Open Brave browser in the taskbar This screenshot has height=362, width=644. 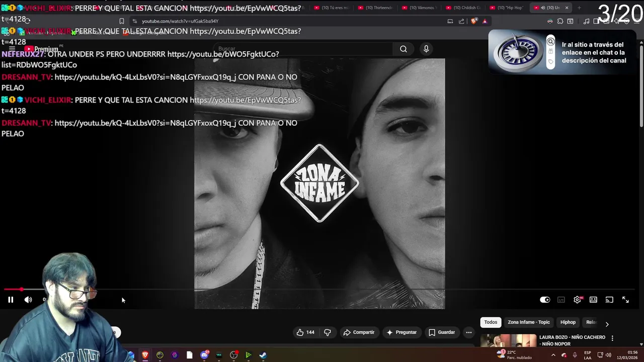[145, 355]
